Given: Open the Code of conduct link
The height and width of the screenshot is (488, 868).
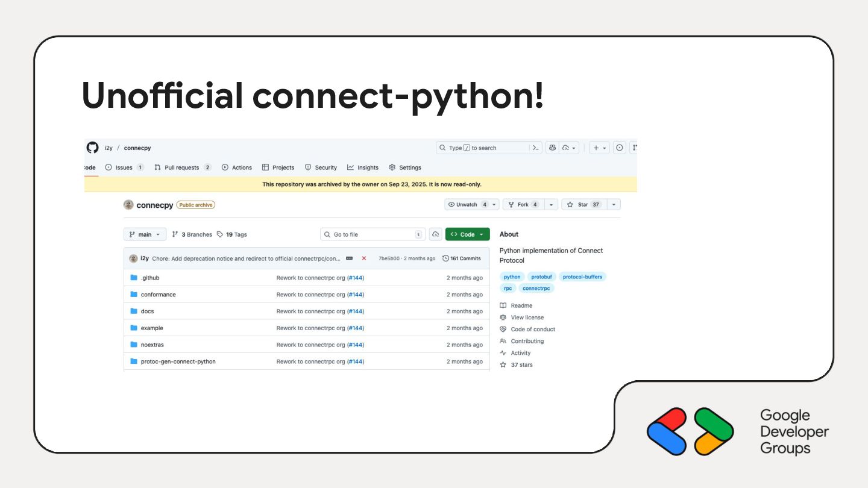Looking at the screenshot, I should 533,330.
